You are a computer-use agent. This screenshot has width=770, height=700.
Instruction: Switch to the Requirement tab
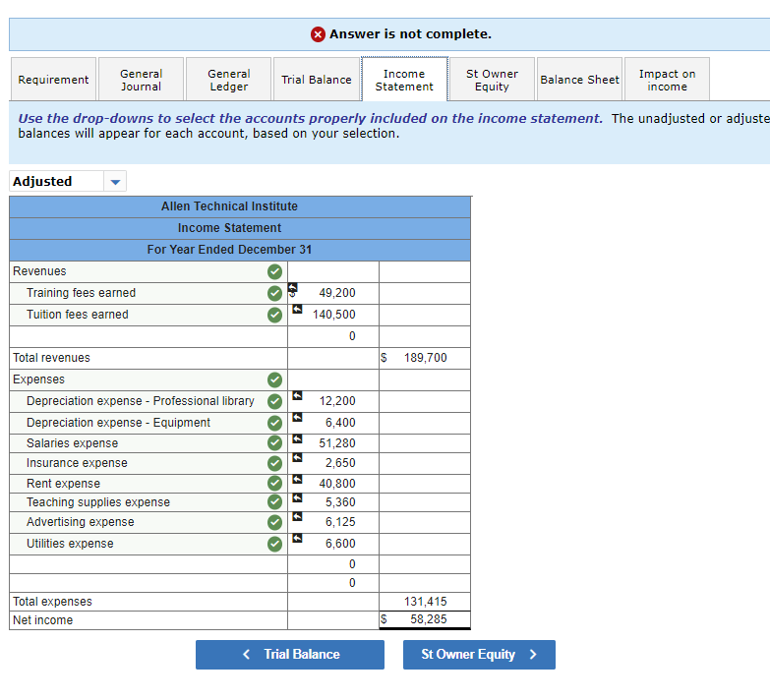tap(53, 80)
